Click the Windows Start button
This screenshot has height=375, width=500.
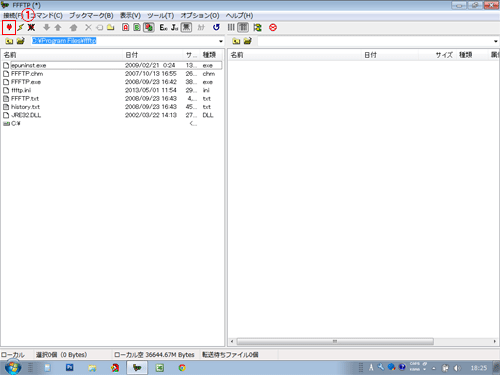pos(13,368)
